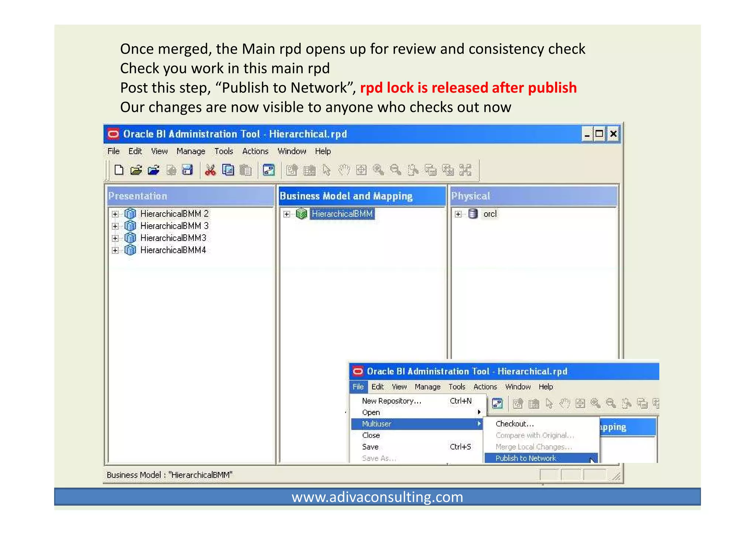Image resolution: width=756 pixels, height=535 pixels.
Task: Select the HierarchicalBMM business model label
Action: (342, 214)
